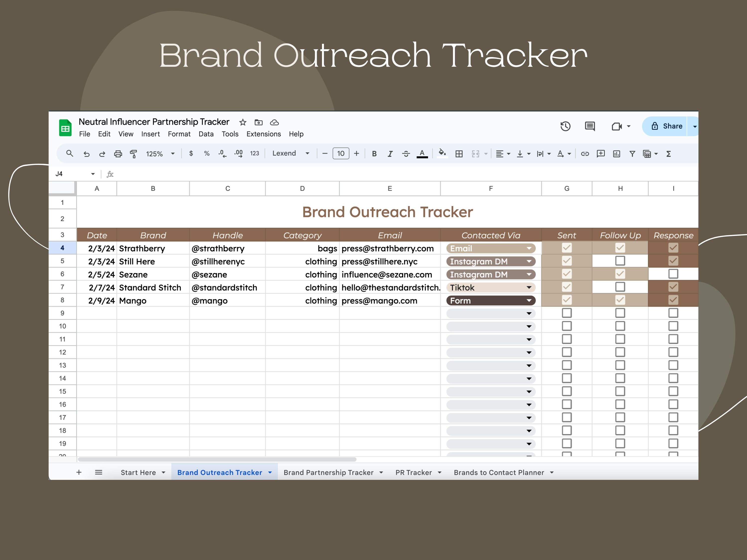Open the borders icon
747x560 pixels.
pyautogui.click(x=459, y=154)
